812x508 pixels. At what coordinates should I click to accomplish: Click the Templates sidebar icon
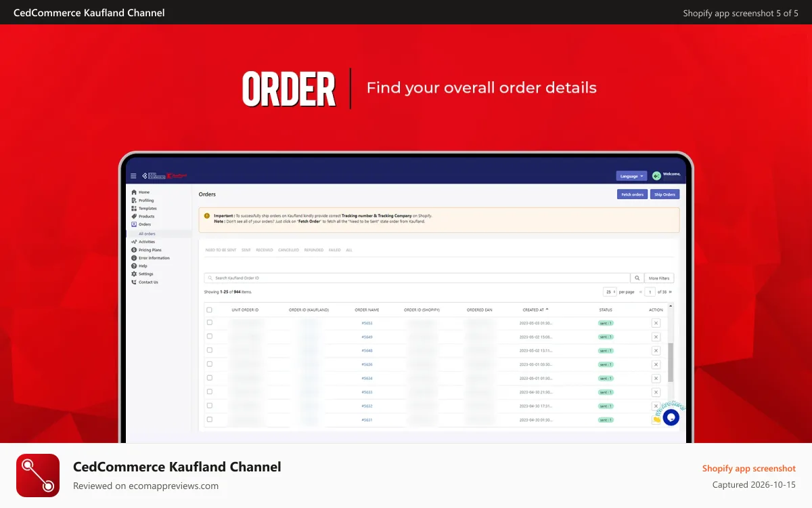(x=134, y=209)
